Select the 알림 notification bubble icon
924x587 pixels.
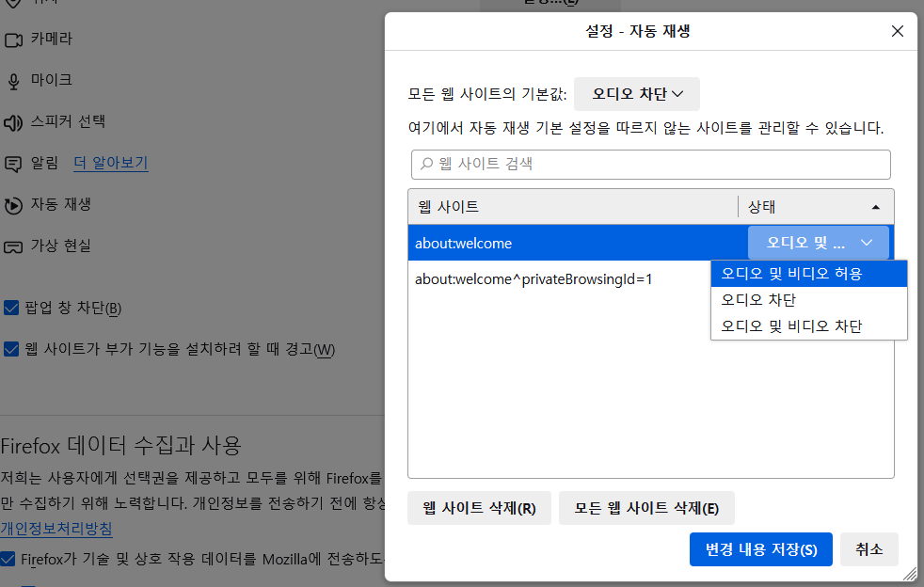pos(13,163)
